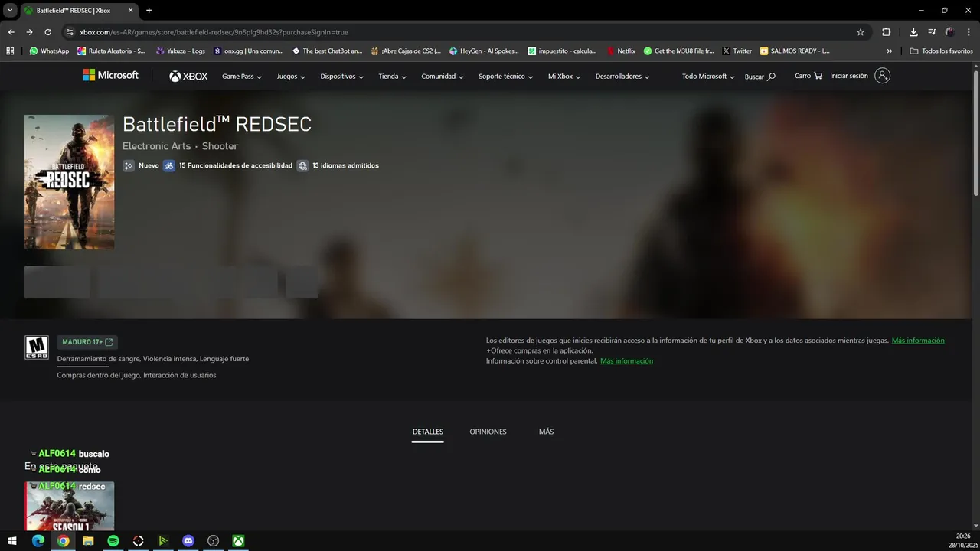Screen dimensions: 980x551
Task: Open Chrome downloads icon
Action: coord(913,32)
